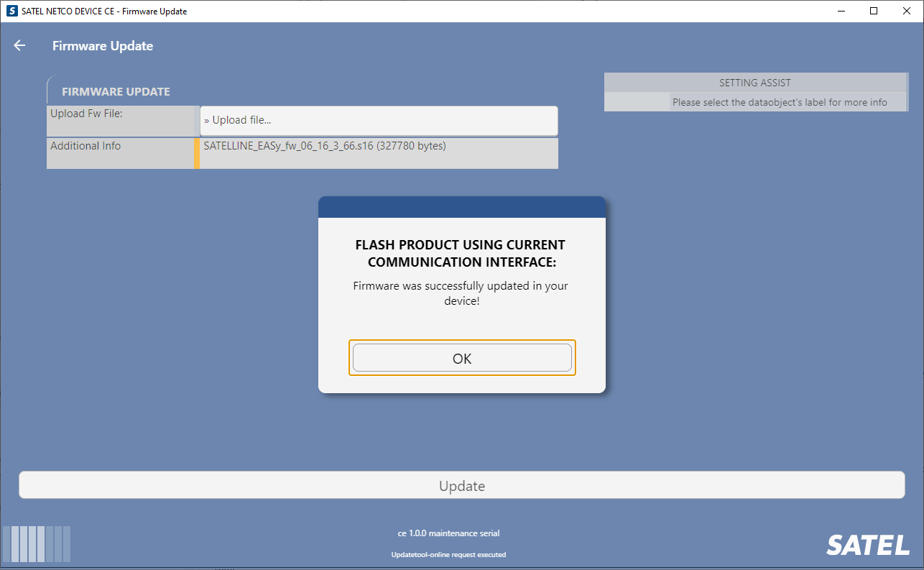924x570 pixels.
Task: Go back using the arrow icon
Action: tap(19, 45)
